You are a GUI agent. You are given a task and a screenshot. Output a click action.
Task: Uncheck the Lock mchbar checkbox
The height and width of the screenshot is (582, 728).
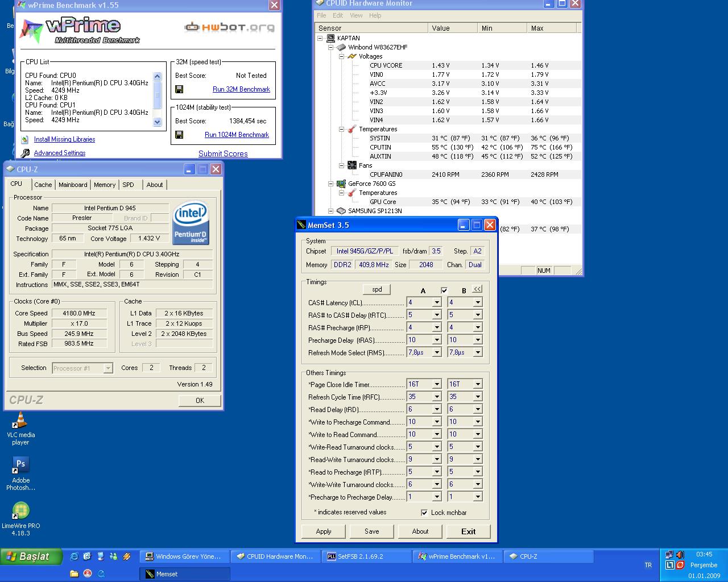[424, 513]
